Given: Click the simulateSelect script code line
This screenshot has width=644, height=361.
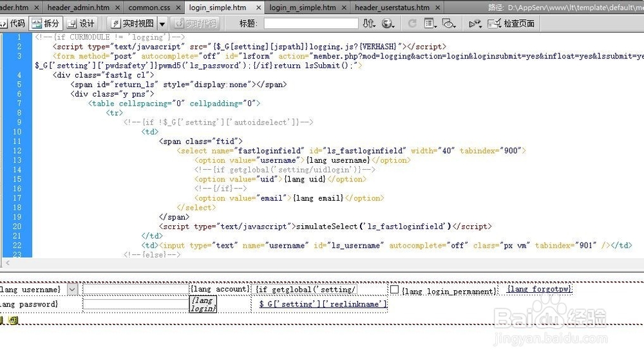Looking at the screenshot, I should [325, 227].
